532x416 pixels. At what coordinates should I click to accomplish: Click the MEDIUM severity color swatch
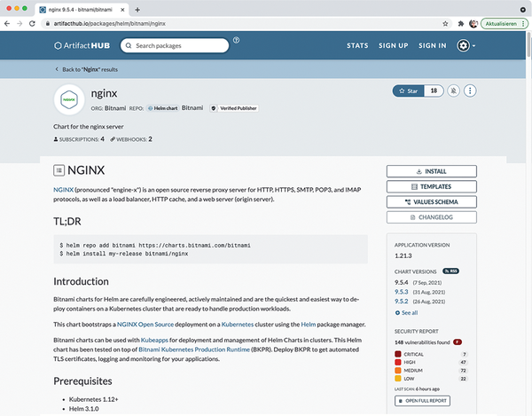click(x=398, y=371)
